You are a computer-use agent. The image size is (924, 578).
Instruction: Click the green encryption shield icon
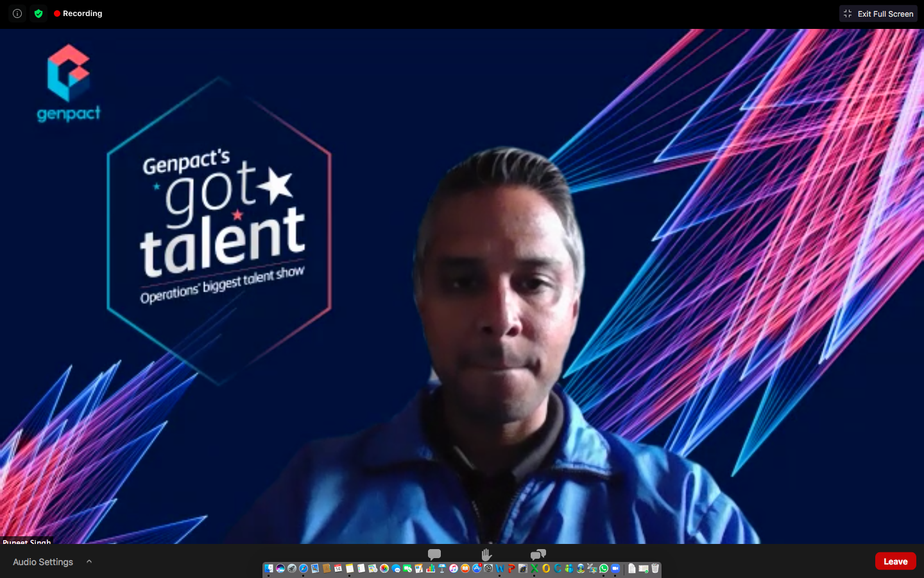click(38, 13)
